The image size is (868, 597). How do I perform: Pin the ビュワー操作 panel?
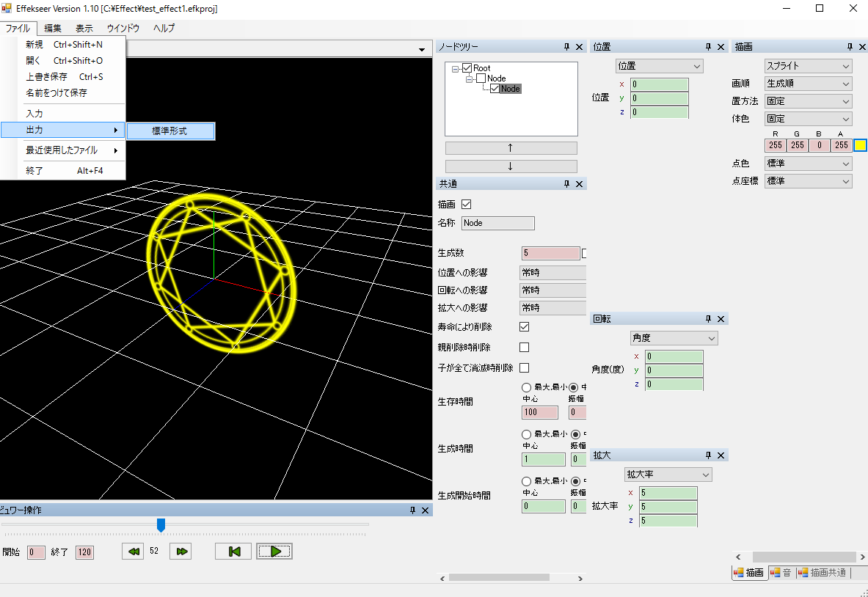412,510
